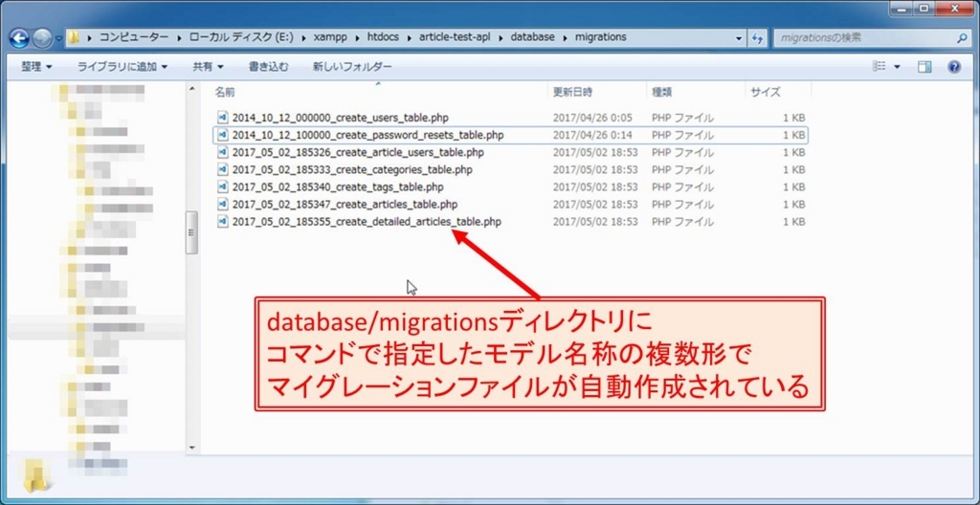Sort by the サイズ column header
This screenshot has width=980, height=505.
766,92
